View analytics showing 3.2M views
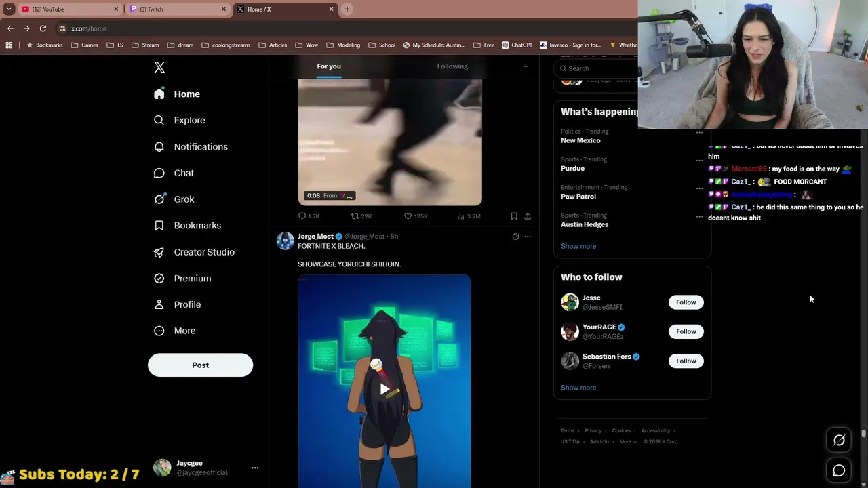868x488 pixels. pyautogui.click(x=469, y=216)
